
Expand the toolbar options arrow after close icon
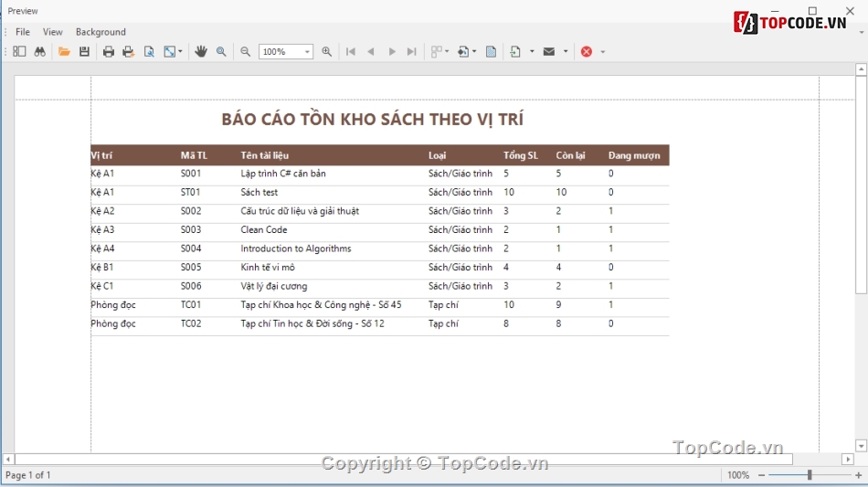click(x=603, y=52)
